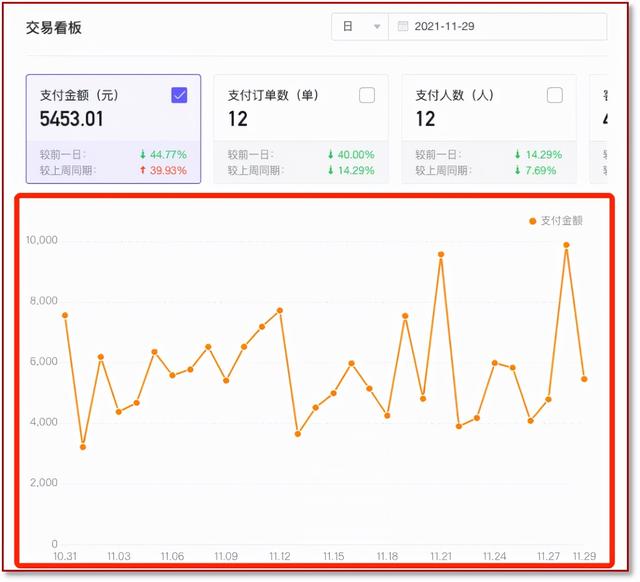Tick the 支付人数 checkbox
Viewport: 640px width, 582px height.
(555, 95)
